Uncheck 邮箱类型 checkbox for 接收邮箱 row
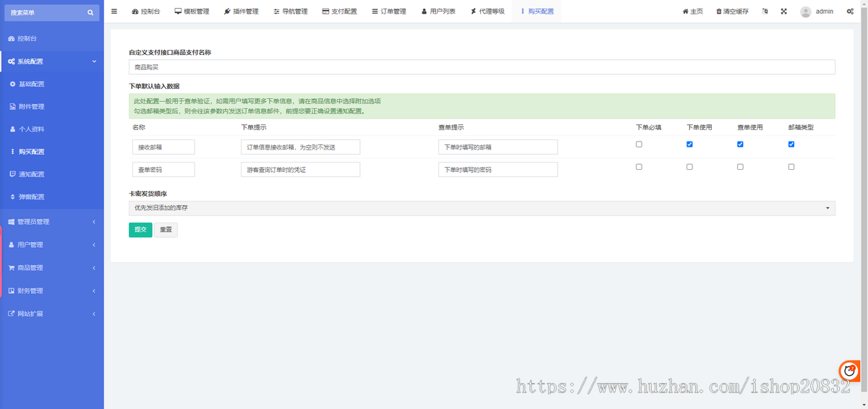Image resolution: width=868 pixels, height=409 pixels. (x=791, y=145)
